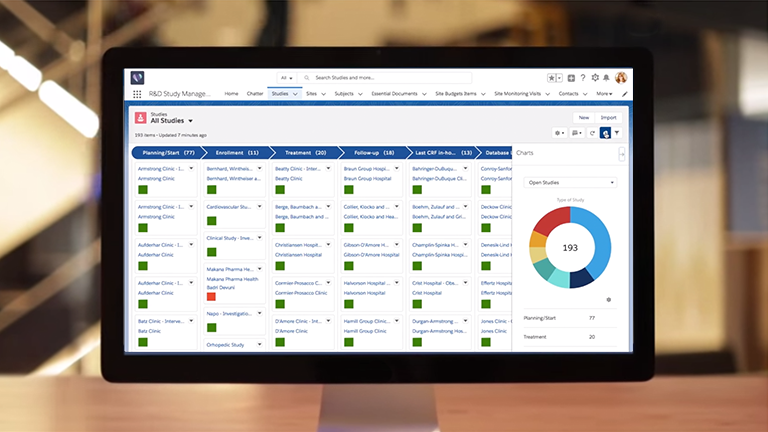Toggle the charts panel button

605,132
